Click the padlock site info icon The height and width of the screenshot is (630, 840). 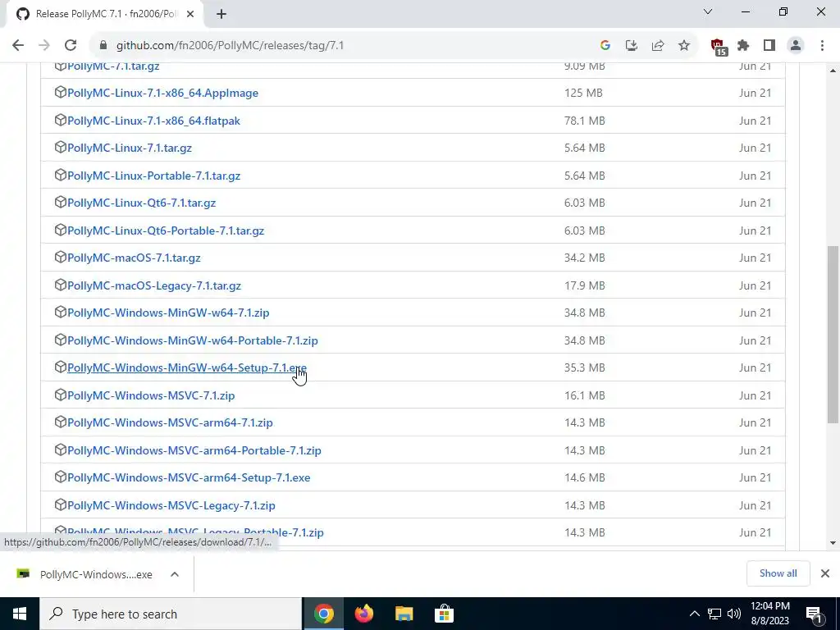(x=103, y=46)
